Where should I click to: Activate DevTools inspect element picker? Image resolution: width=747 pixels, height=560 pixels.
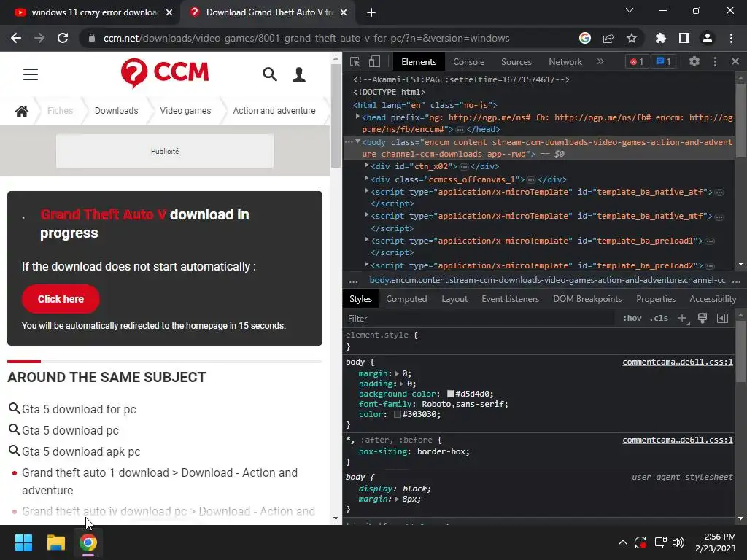(355, 61)
